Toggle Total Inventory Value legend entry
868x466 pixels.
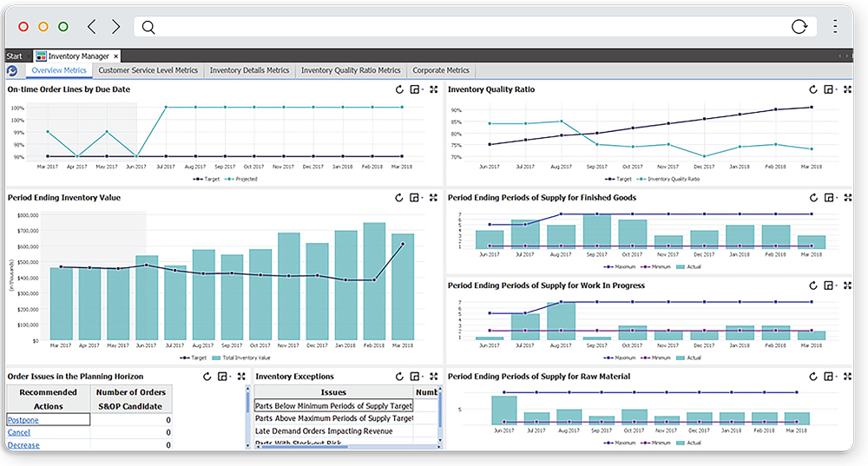point(243,358)
